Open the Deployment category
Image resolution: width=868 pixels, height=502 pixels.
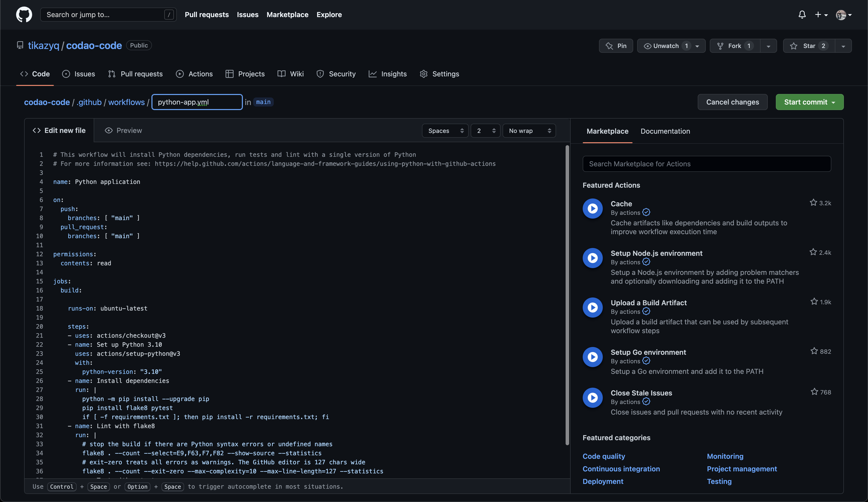tap(603, 481)
